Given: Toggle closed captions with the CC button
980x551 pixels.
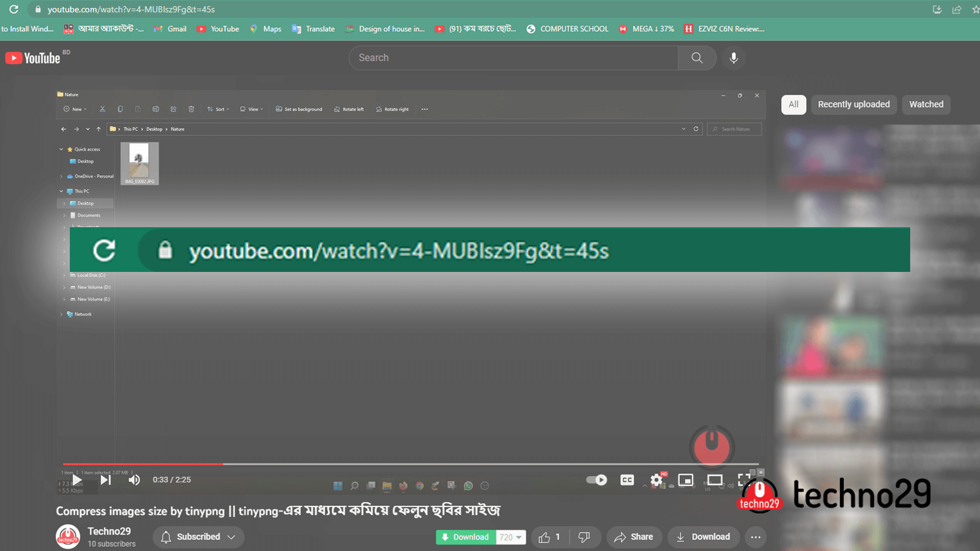Looking at the screenshot, I should pos(627,479).
